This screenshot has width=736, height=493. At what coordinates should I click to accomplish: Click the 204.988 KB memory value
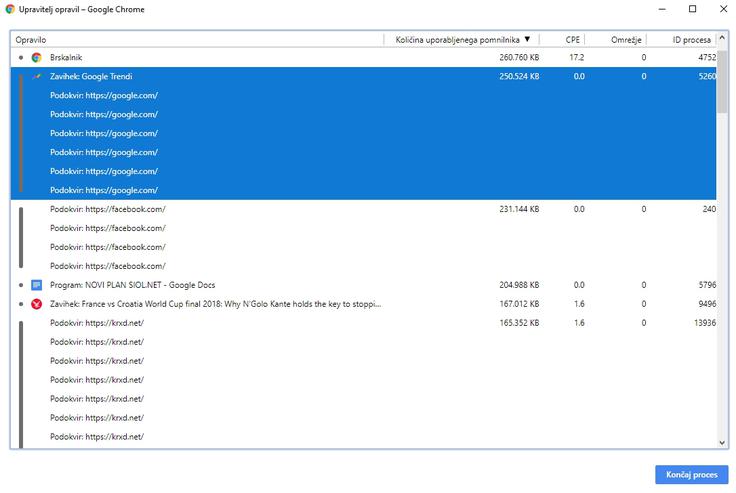pyautogui.click(x=519, y=285)
